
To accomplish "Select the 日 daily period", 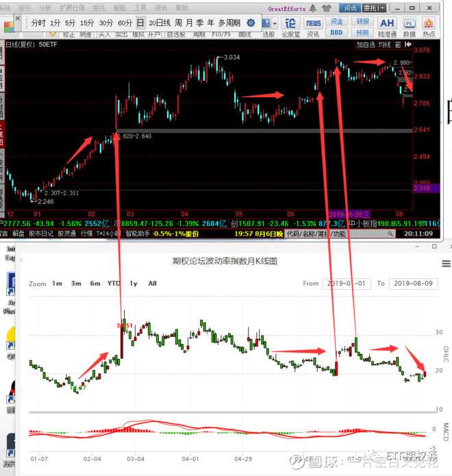I will click(140, 23).
